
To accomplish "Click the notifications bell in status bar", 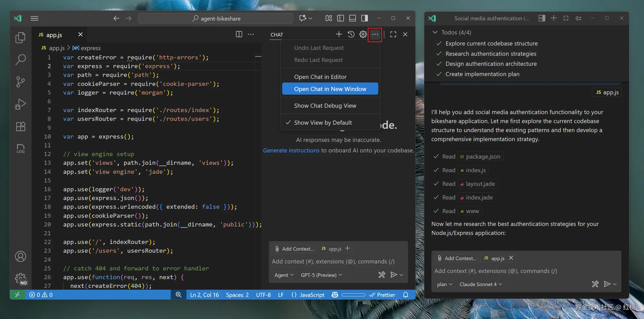I will click(x=405, y=295).
